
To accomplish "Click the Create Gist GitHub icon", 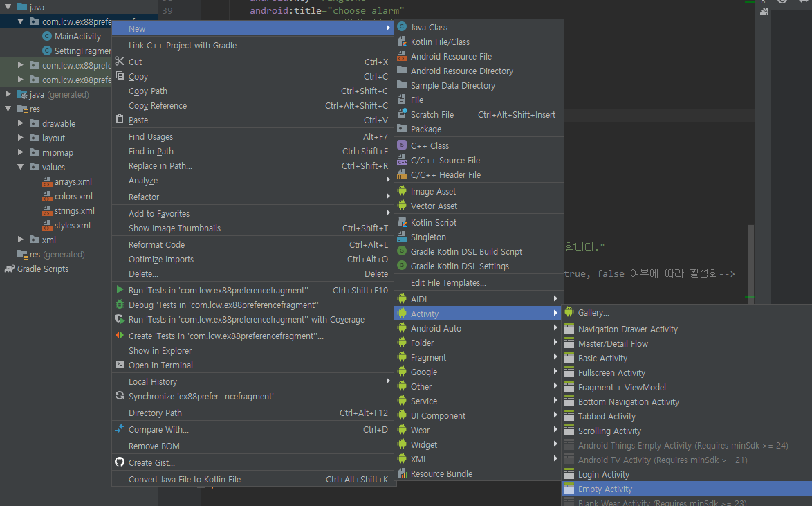I will click(120, 462).
